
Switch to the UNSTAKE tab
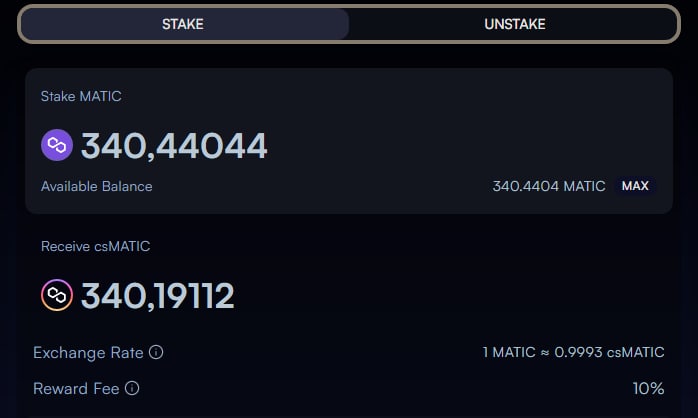tap(514, 24)
